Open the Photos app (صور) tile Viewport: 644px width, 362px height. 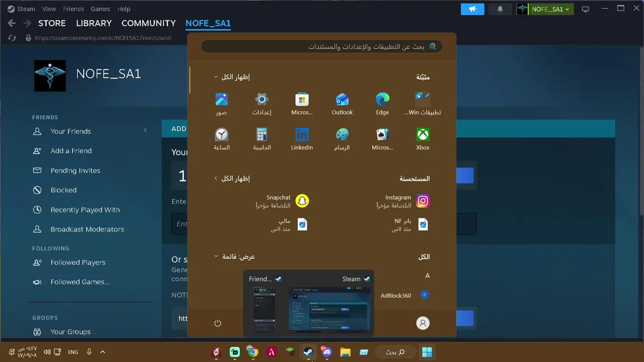pos(221,104)
